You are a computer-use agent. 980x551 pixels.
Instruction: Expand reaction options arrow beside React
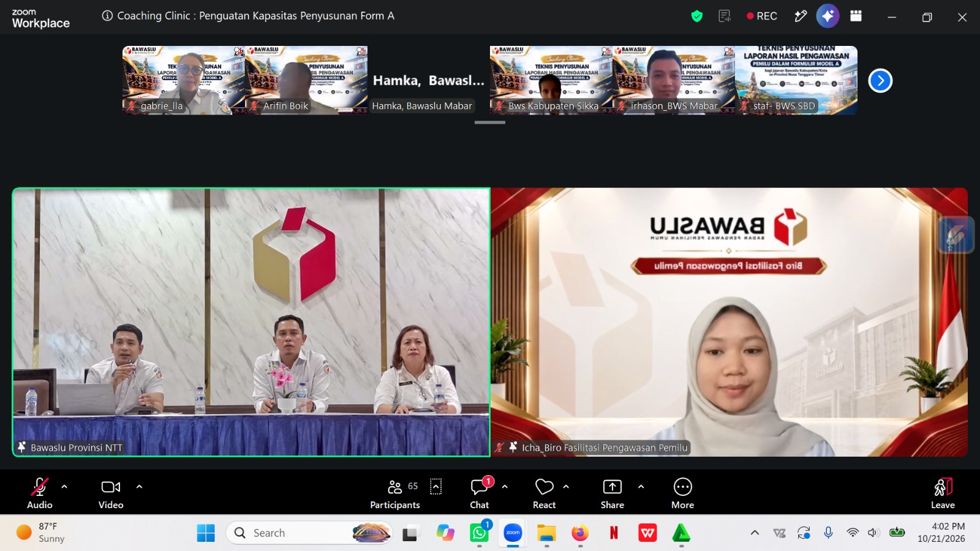click(566, 487)
